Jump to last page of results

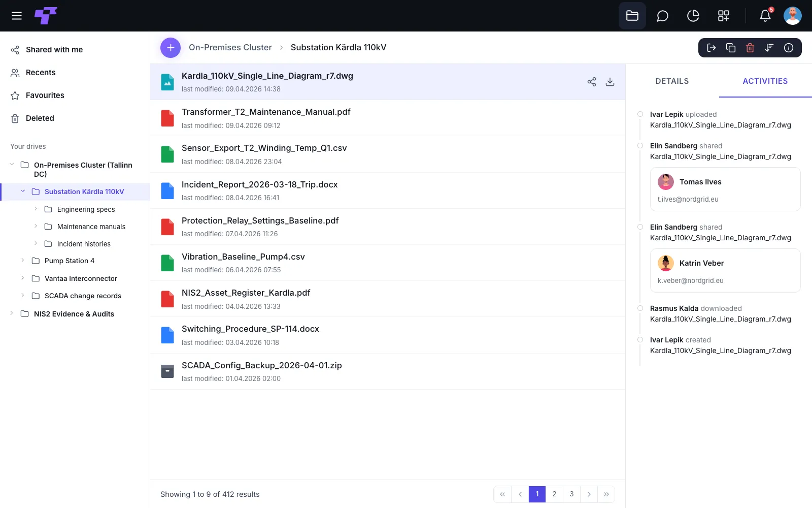(x=606, y=494)
